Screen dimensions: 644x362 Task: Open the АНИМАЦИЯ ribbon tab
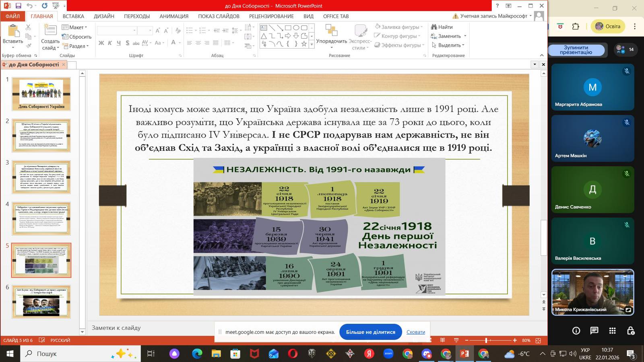tap(173, 16)
